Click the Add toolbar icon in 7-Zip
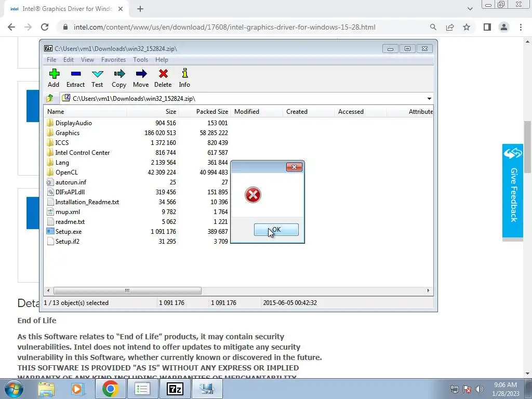This screenshot has height=399, width=532. [54, 78]
